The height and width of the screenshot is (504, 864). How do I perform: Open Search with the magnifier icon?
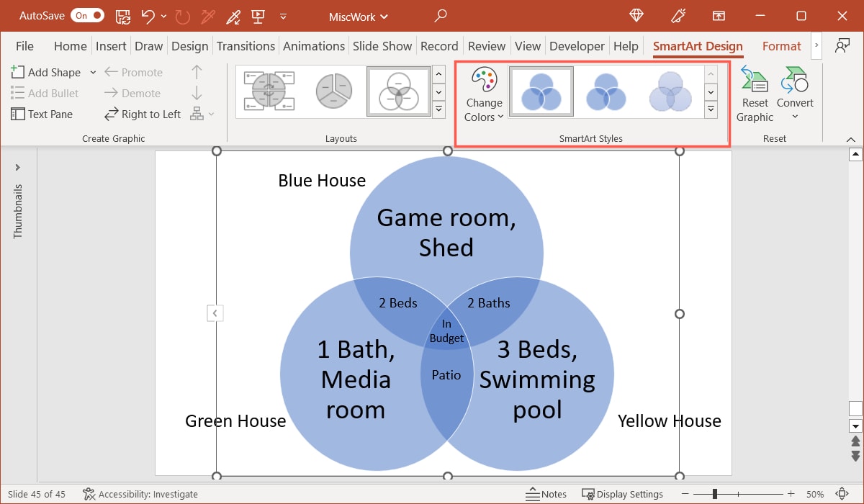coord(440,15)
